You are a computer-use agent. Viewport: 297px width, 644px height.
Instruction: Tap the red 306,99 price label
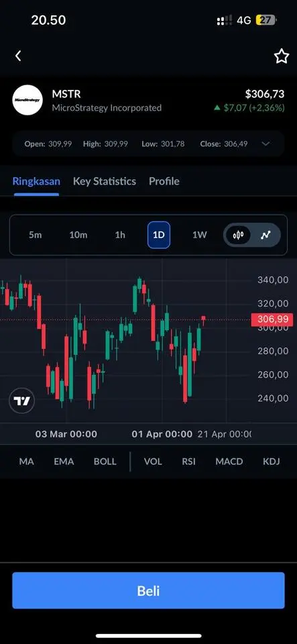point(272,319)
